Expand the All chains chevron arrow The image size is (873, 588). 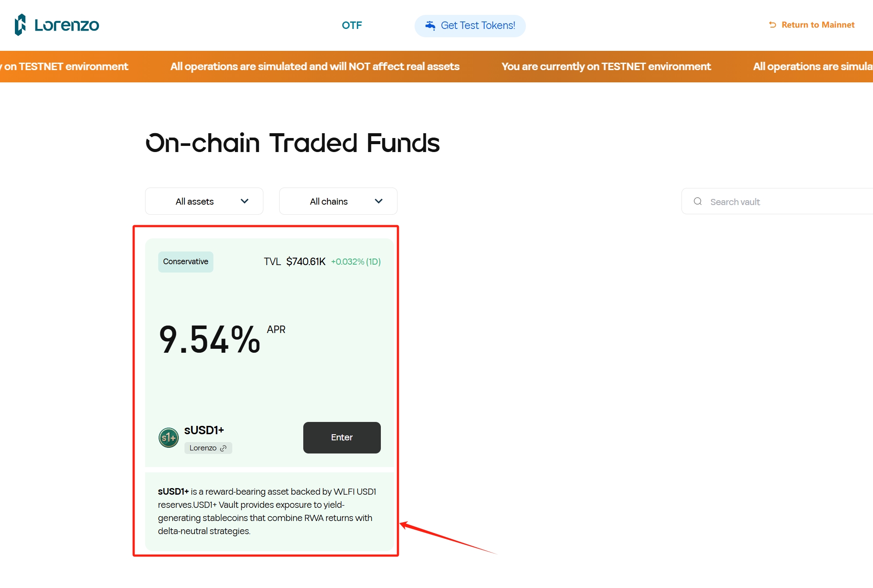379,201
